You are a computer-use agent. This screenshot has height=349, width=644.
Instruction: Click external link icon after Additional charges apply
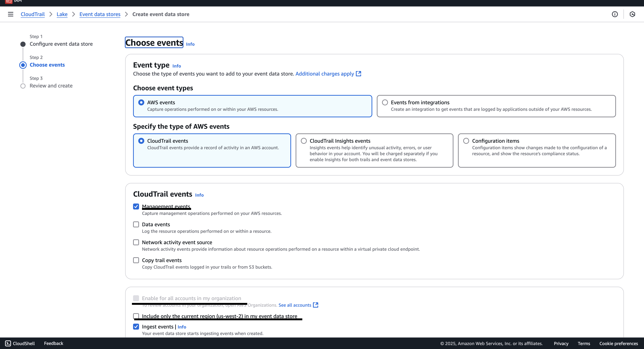[x=358, y=74]
